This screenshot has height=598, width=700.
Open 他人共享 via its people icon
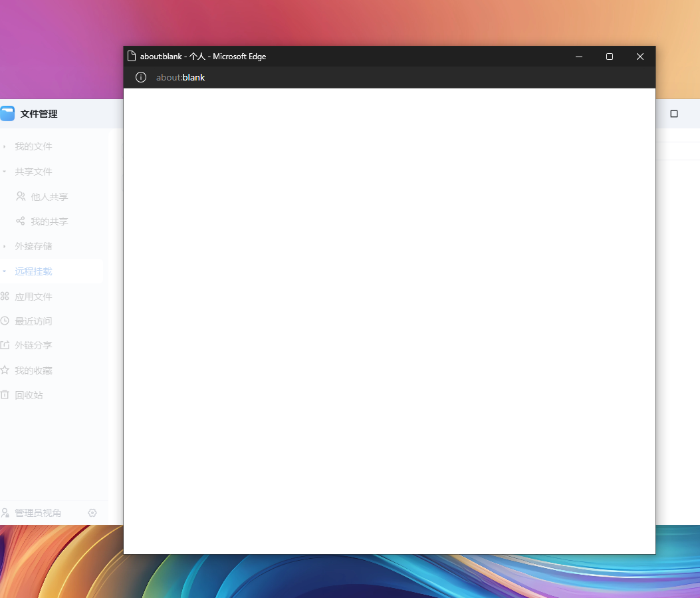21,196
